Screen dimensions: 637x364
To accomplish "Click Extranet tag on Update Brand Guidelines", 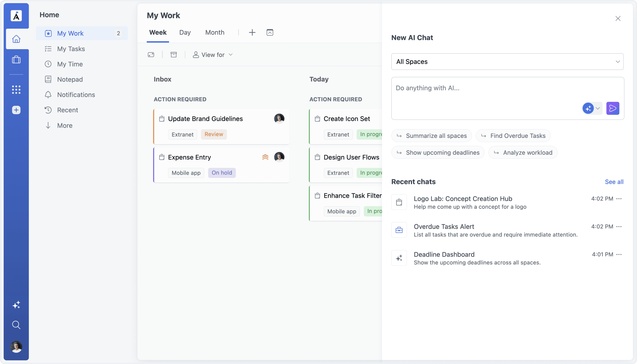I will (182, 134).
